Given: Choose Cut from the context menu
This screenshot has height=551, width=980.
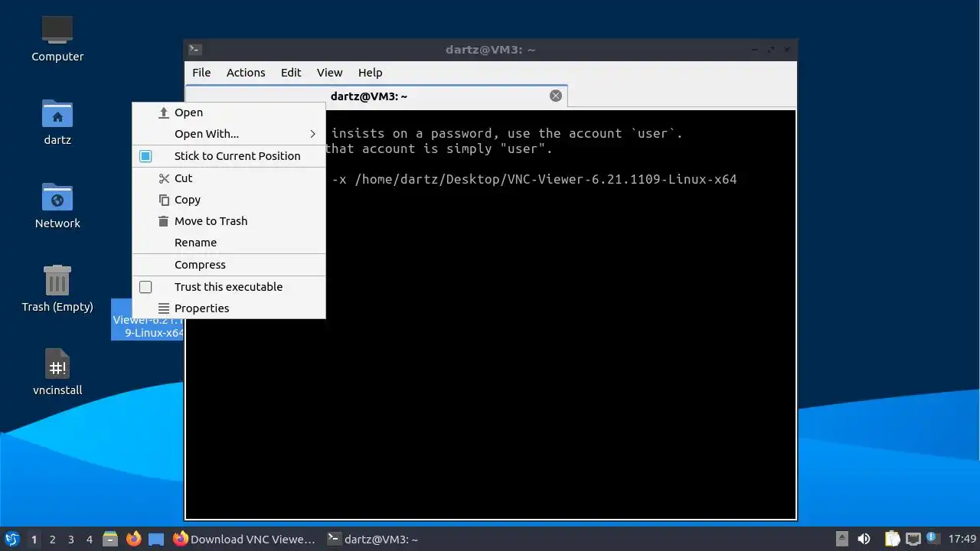Looking at the screenshot, I should (x=229, y=178).
